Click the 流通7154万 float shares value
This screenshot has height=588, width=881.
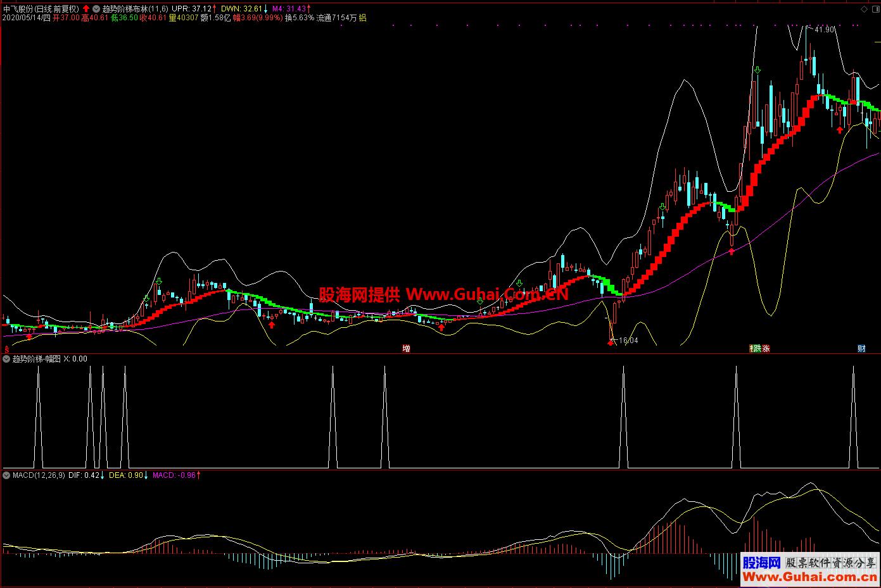[336, 18]
